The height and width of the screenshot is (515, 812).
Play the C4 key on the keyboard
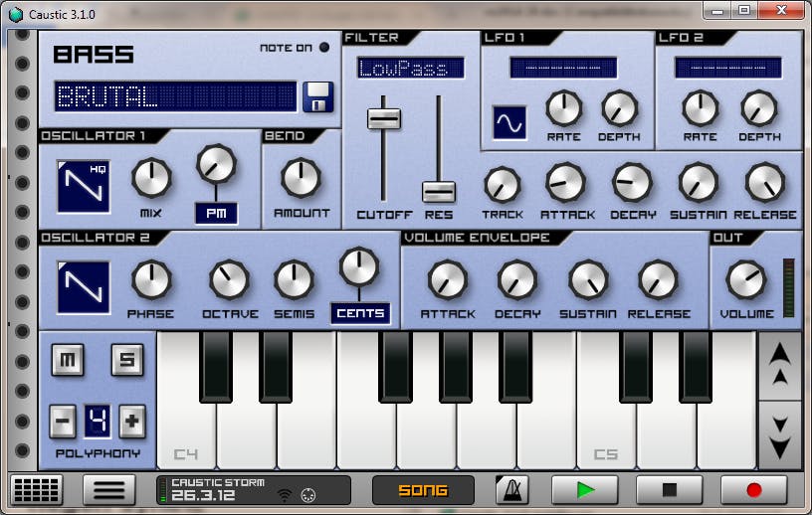[x=186, y=437]
